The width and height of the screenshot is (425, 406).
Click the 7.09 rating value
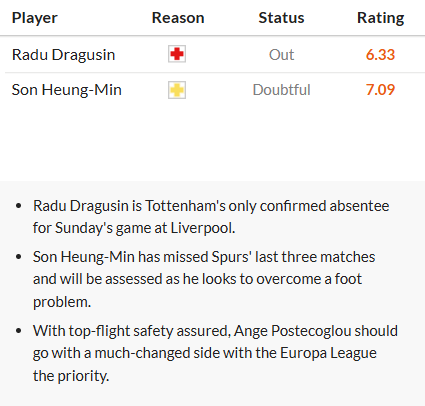coord(380,90)
